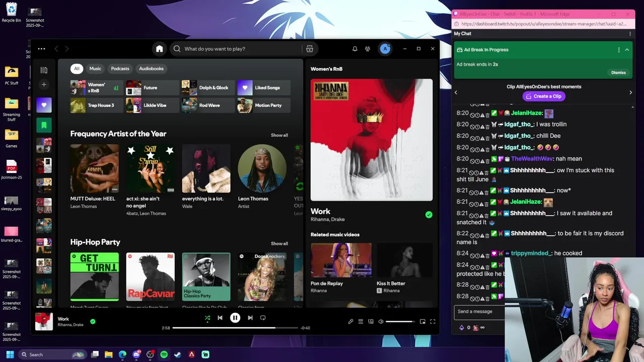
Task: Seek on the song progress bar
Action: 234,328
